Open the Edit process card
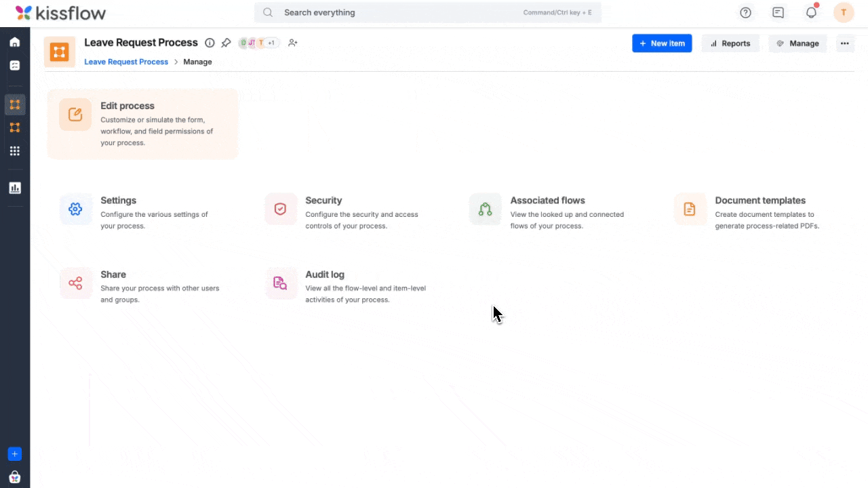The width and height of the screenshot is (868, 488). point(142,124)
